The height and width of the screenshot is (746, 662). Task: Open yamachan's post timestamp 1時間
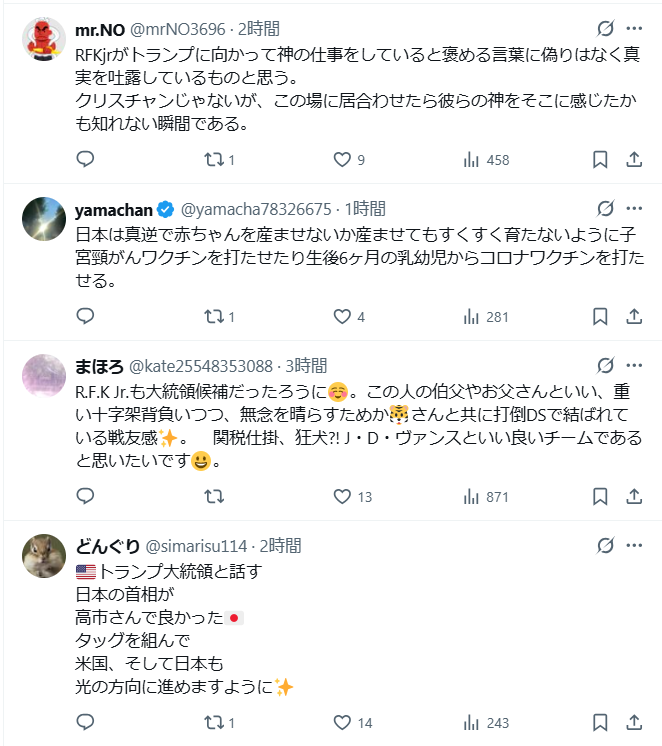(364, 209)
